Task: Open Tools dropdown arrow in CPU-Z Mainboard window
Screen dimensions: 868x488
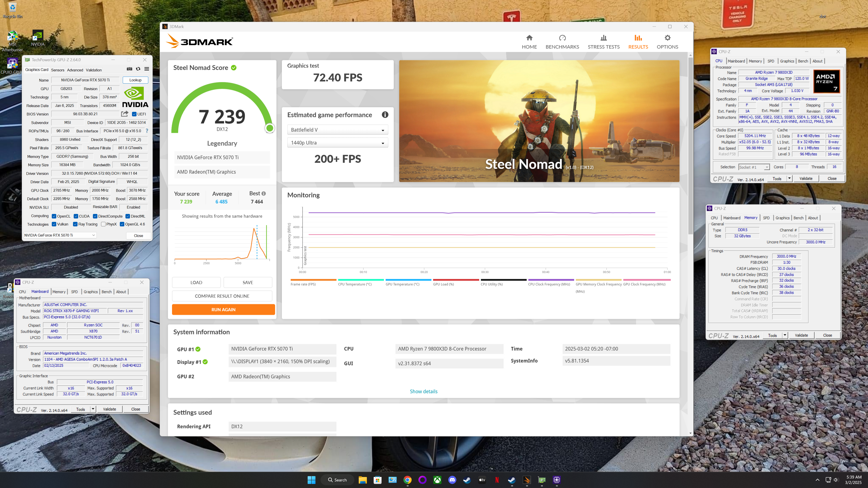Action: pos(93,409)
